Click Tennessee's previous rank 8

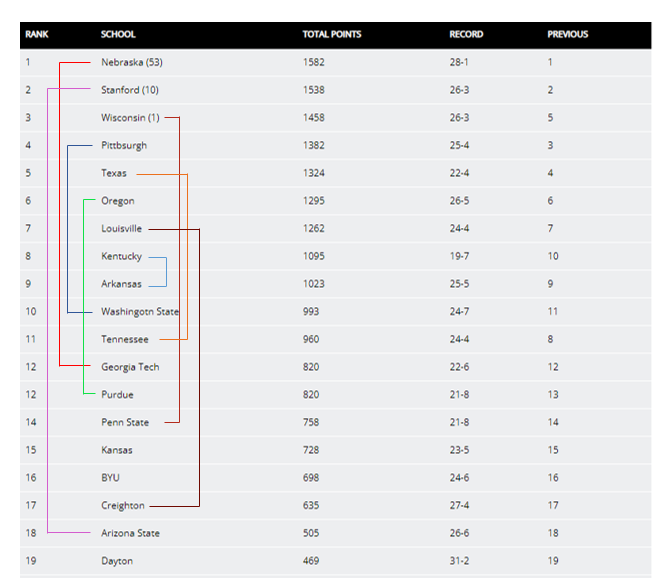coord(550,340)
